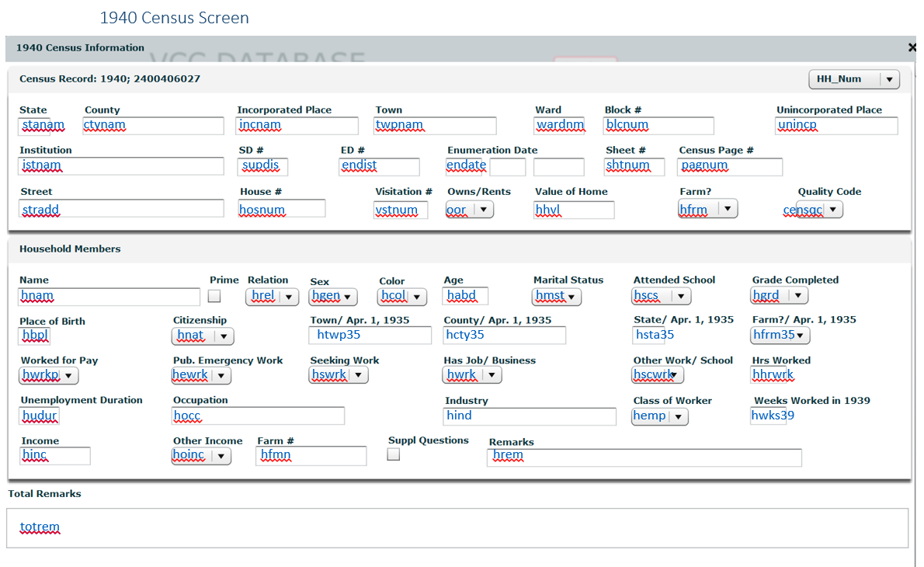Enable the Suppl Questions checkbox
The width and height of the screenshot is (924, 567).
click(394, 455)
